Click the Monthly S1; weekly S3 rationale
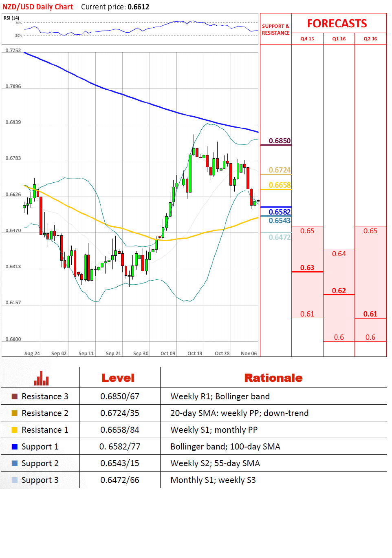This screenshot has width=392, height=558. click(x=213, y=480)
